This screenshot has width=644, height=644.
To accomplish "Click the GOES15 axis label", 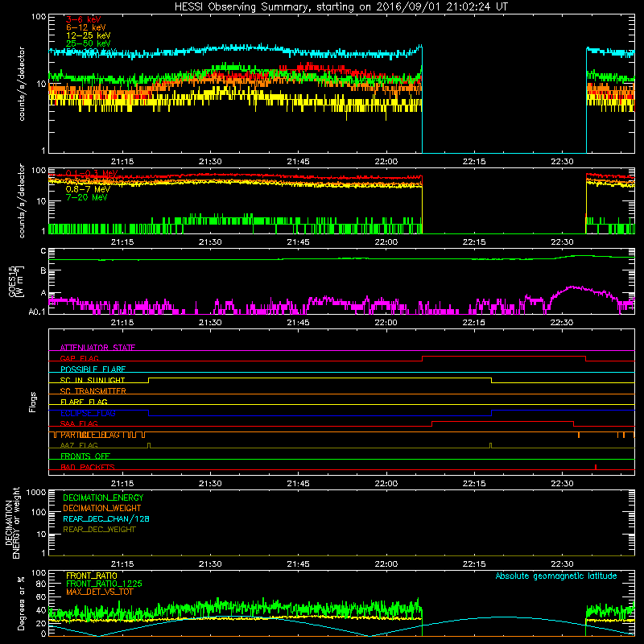I will click(x=13, y=281).
